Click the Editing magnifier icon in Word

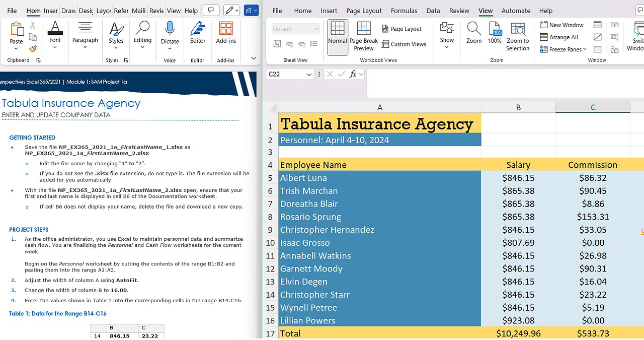(x=142, y=28)
